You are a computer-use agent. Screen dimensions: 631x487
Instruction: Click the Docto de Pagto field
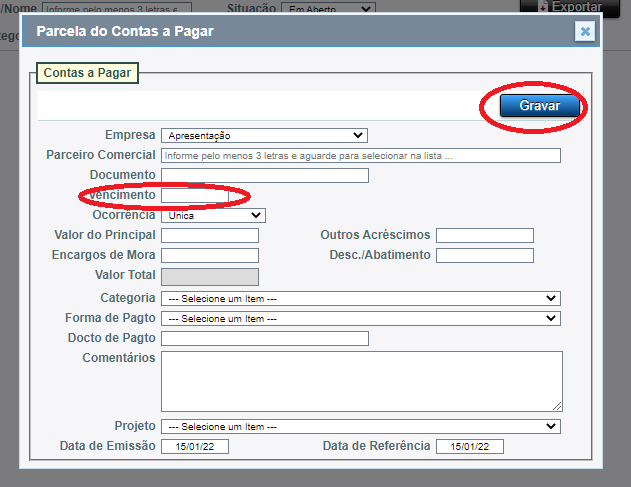[264, 338]
